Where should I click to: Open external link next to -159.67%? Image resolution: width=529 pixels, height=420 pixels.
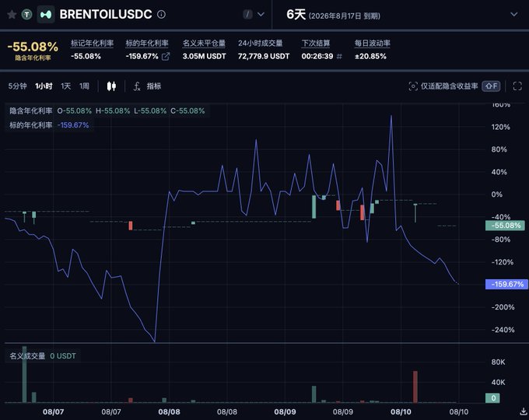166,56
